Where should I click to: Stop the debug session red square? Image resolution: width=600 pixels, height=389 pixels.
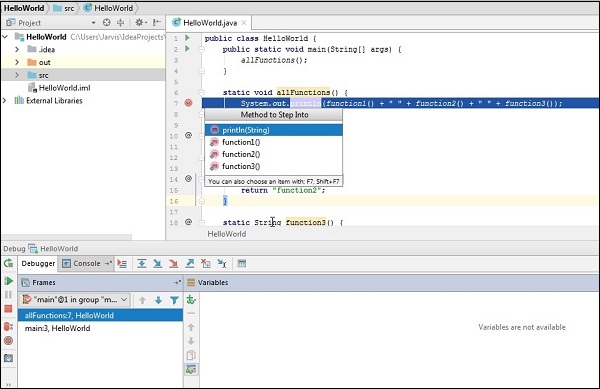coord(8,309)
